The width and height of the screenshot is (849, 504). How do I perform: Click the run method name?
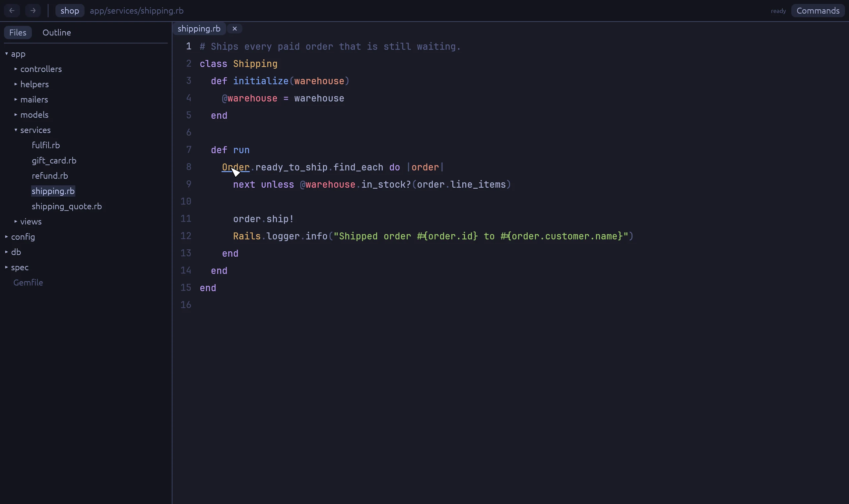pyautogui.click(x=241, y=150)
